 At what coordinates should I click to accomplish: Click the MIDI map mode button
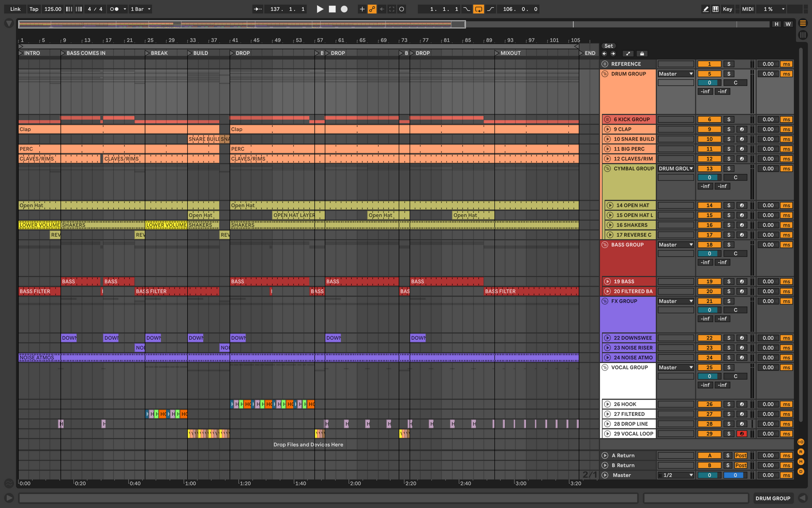click(x=747, y=9)
